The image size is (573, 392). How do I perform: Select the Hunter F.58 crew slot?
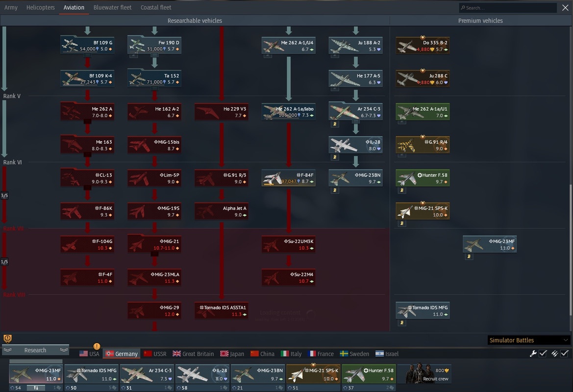pos(369,374)
